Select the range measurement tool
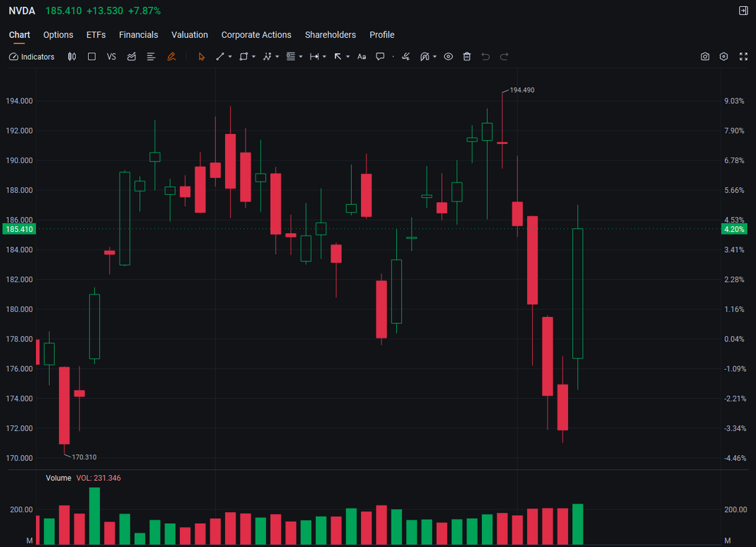Image resolution: width=756 pixels, height=547 pixels. [314, 57]
